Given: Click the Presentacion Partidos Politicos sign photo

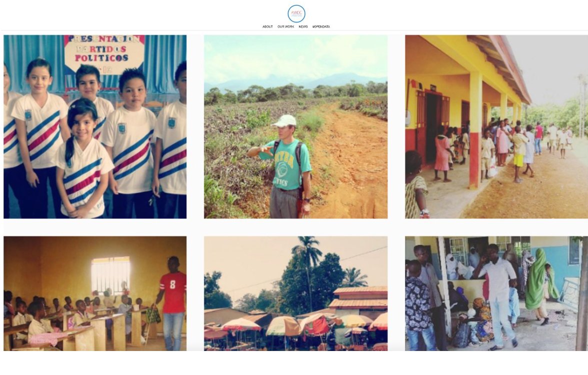Looking at the screenshot, I should 95,127.
